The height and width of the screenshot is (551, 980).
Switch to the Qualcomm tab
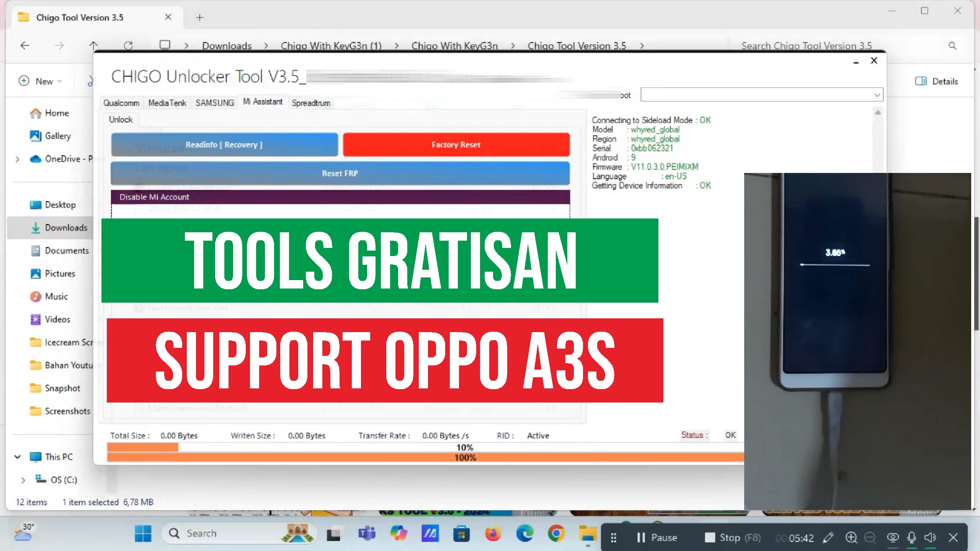121,103
